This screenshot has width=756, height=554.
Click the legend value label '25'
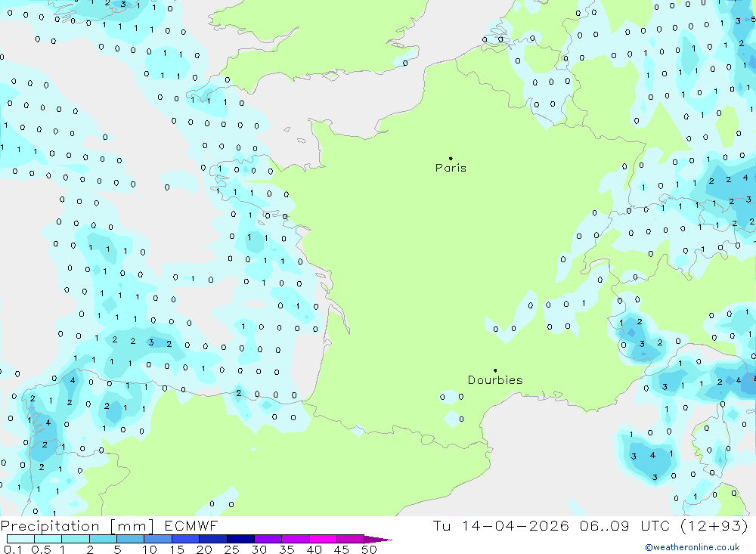pos(231,549)
